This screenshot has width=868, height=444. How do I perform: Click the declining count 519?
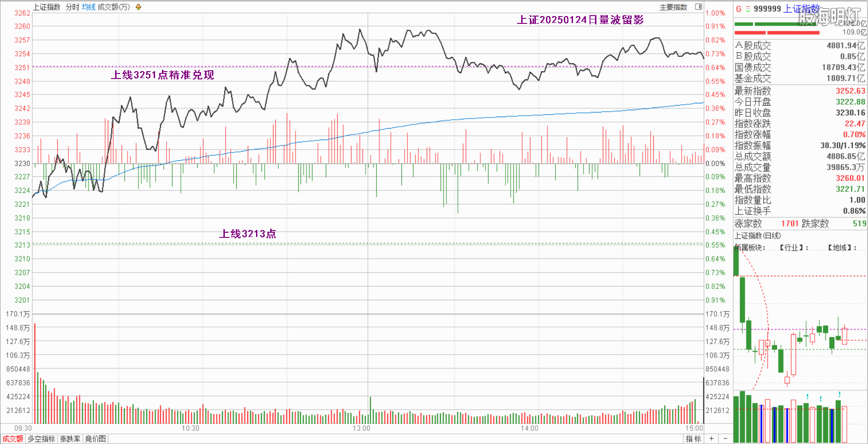(859, 224)
